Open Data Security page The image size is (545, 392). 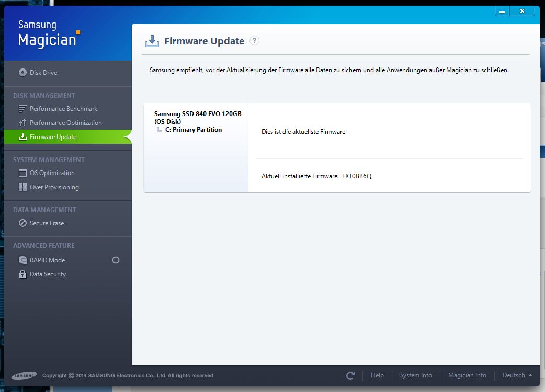tap(48, 274)
